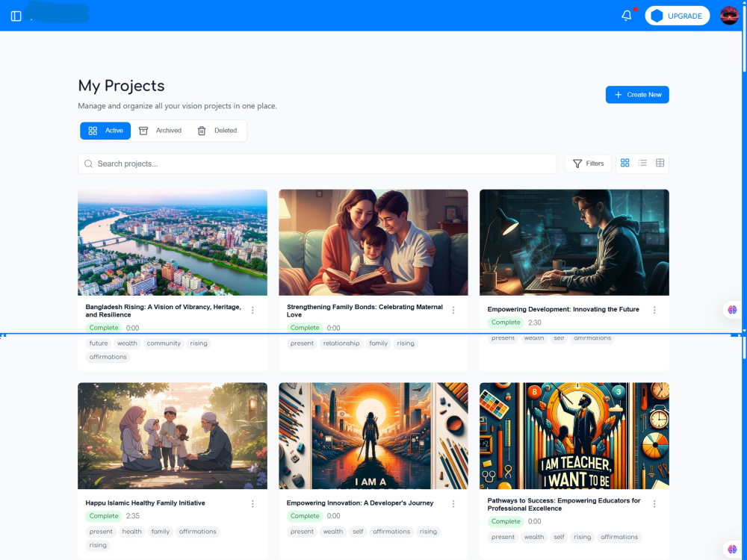Click the Search projects field
Viewport: 747px width, 560px height.
point(317,164)
